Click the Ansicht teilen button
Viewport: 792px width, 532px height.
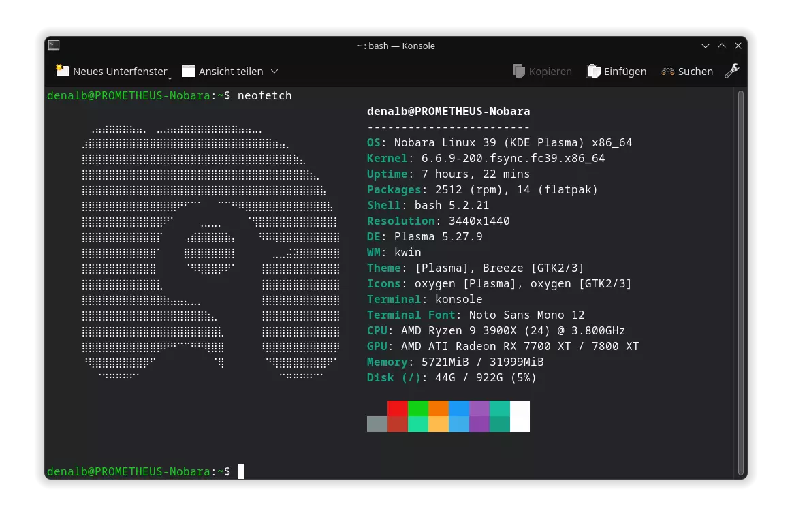tap(223, 72)
